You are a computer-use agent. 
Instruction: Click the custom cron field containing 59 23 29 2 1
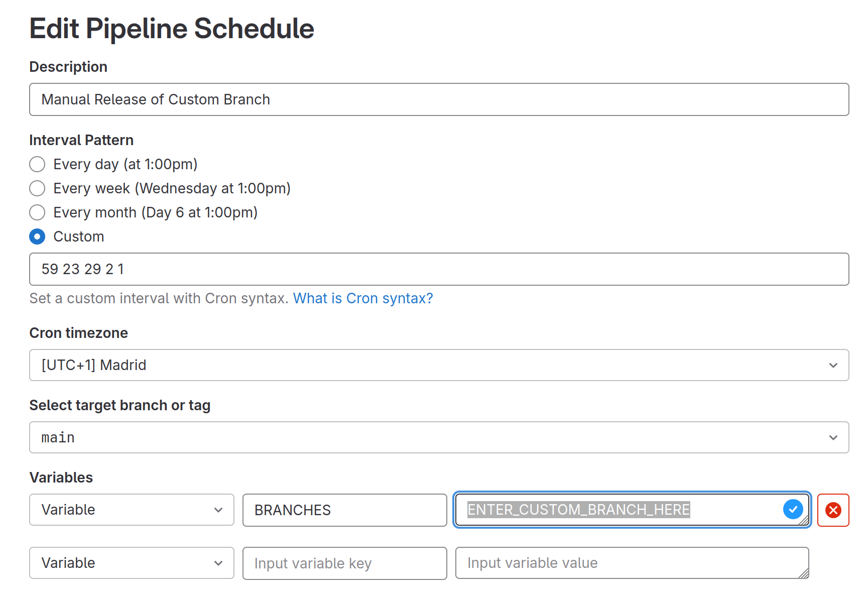point(439,269)
